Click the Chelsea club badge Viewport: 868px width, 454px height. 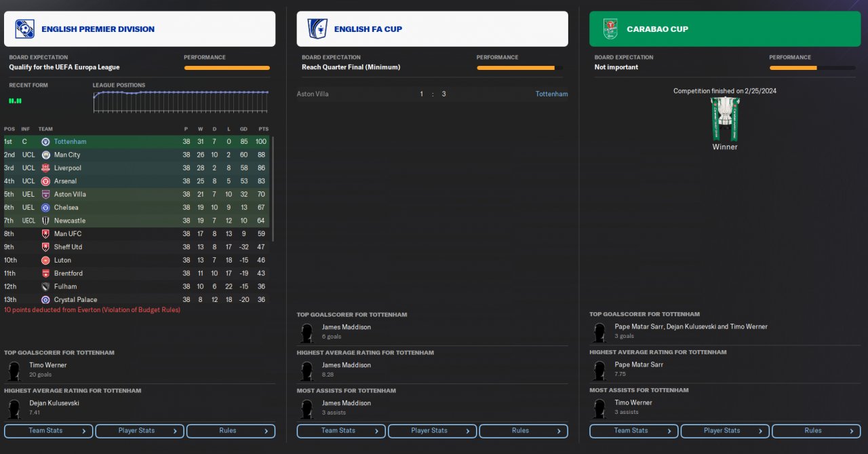(x=45, y=208)
